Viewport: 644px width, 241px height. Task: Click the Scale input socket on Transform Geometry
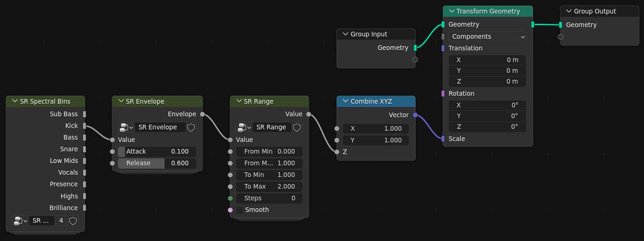click(443, 139)
